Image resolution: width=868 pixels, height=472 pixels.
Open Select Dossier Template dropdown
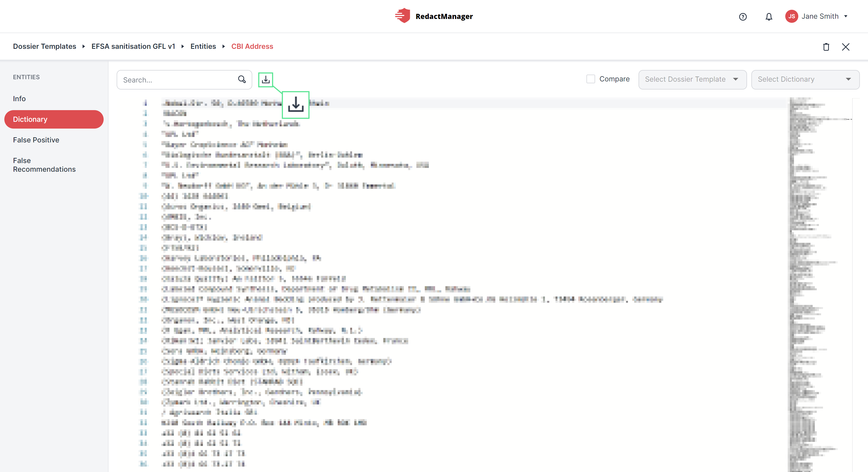click(692, 79)
